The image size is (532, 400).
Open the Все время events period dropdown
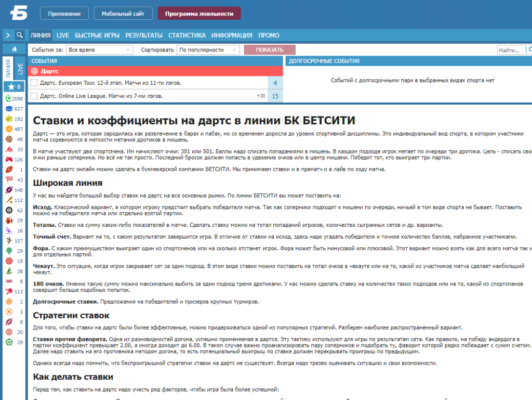(99, 50)
